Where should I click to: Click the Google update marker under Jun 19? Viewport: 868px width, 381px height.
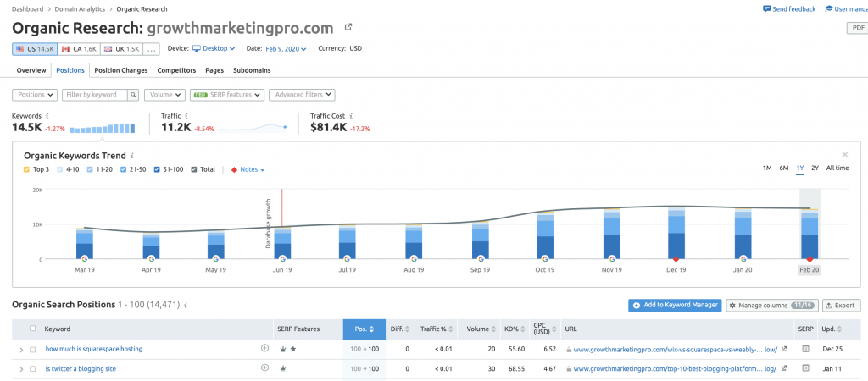[x=282, y=258]
